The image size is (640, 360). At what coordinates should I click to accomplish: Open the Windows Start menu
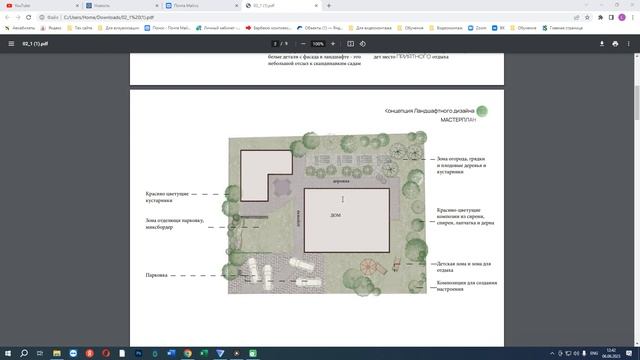tap(8, 353)
